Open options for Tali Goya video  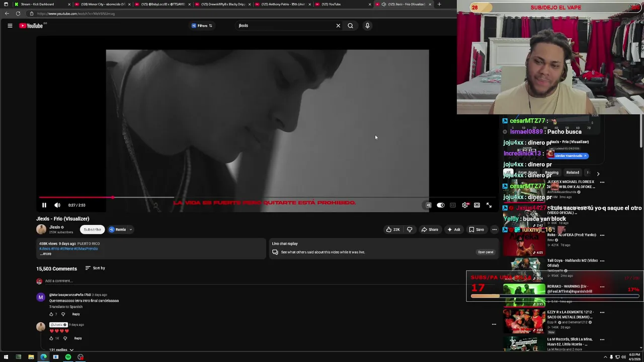[602, 260]
